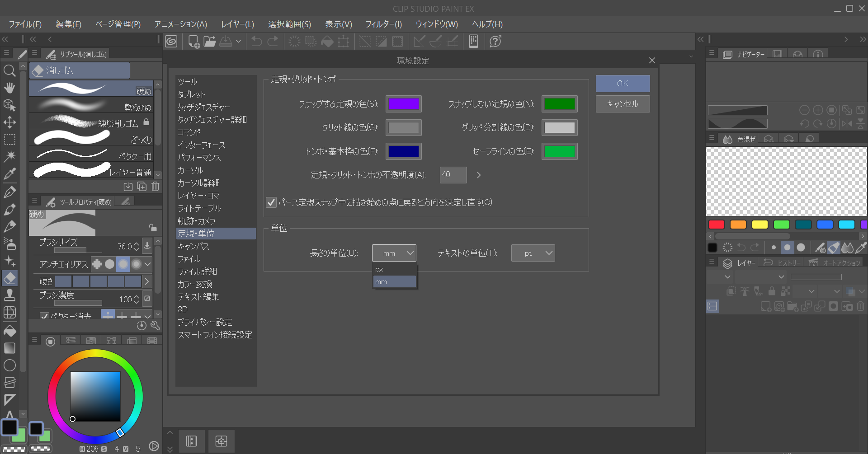Select the Magnifier zoom tool
This screenshot has width=868, height=454.
pyautogui.click(x=9, y=70)
